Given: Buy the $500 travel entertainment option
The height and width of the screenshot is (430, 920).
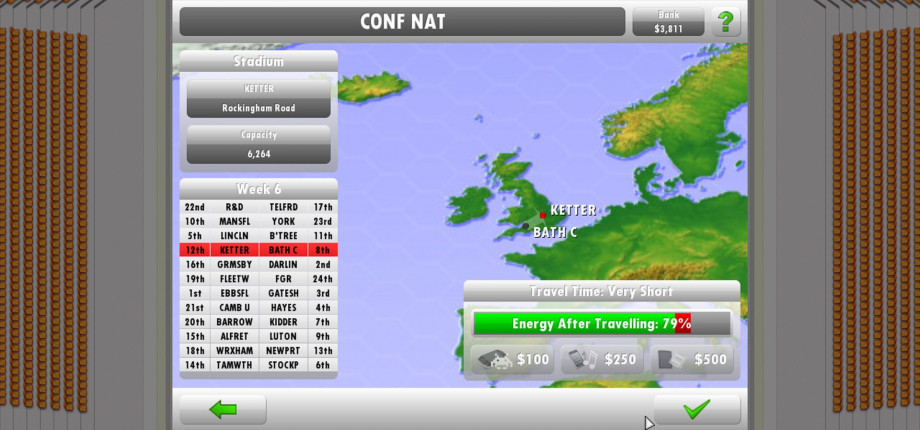Looking at the screenshot, I should pyautogui.click(x=692, y=359).
